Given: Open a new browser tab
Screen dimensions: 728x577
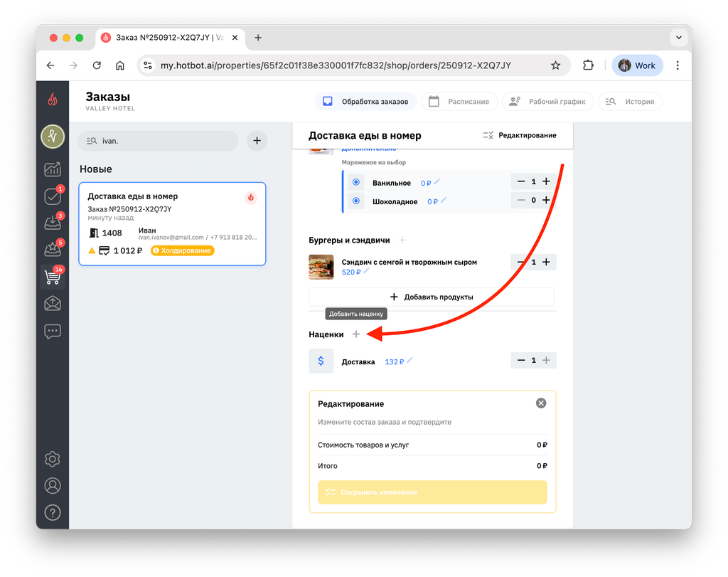Looking at the screenshot, I should point(258,38).
